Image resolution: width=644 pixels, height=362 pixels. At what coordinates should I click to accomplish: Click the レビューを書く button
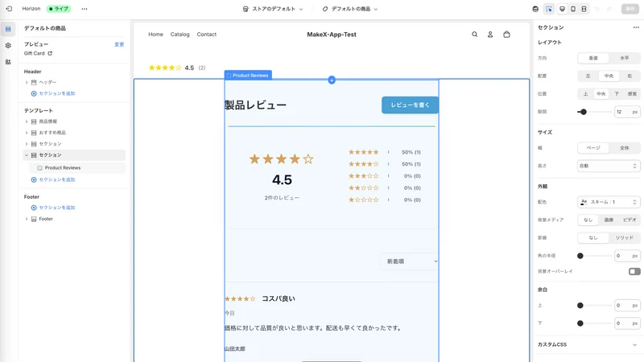point(410,105)
